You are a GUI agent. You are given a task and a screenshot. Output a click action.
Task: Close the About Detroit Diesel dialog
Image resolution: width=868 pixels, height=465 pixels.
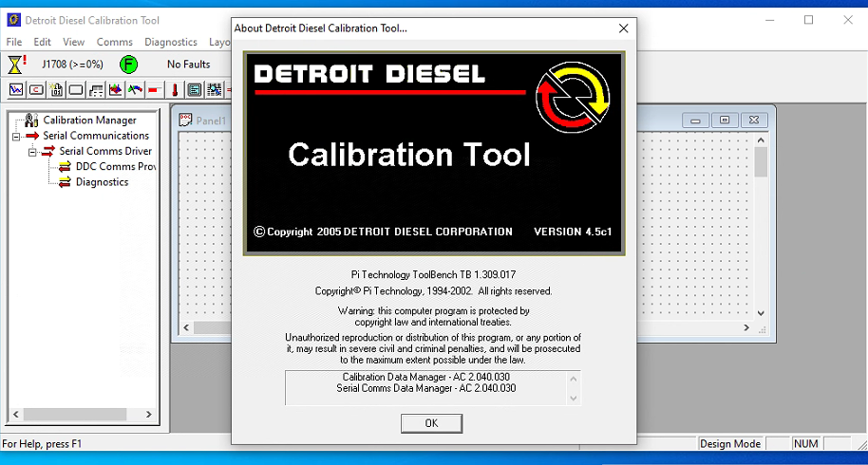pos(623,28)
